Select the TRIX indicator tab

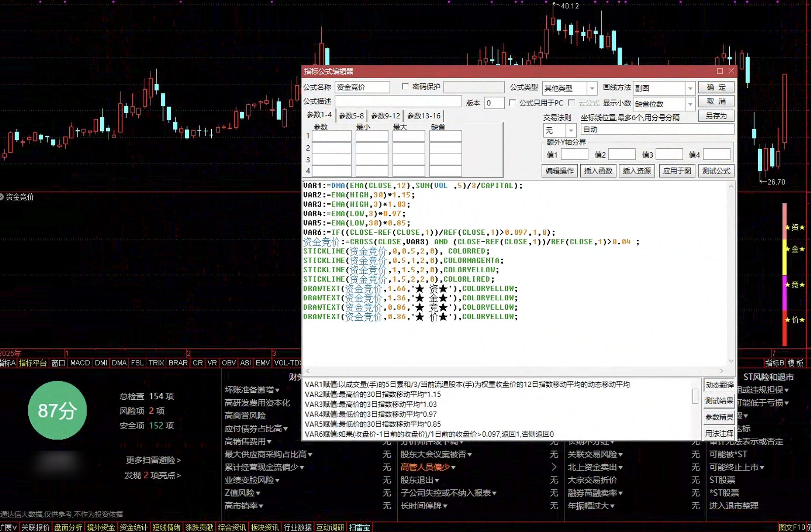pos(156,363)
